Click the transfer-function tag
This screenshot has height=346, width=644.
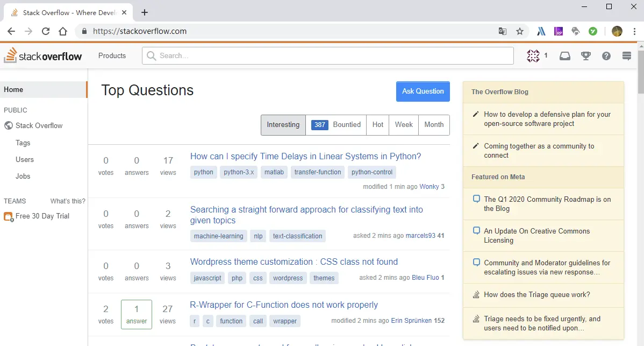point(318,172)
